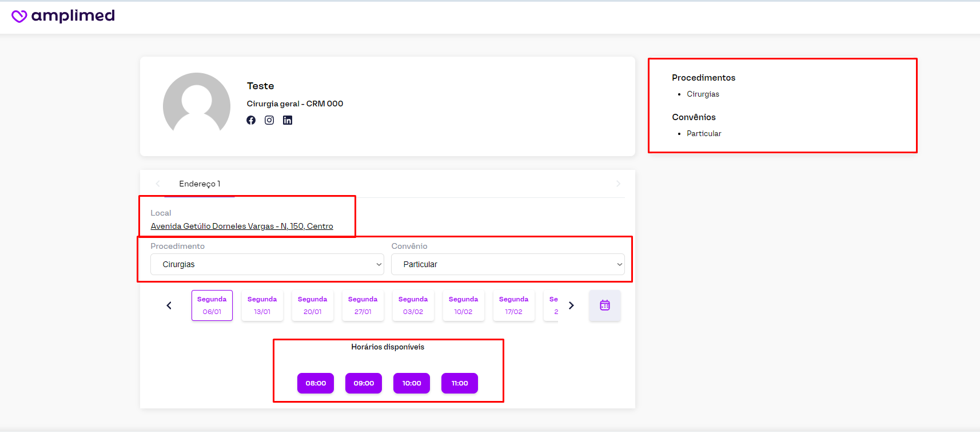The image size is (980, 441).
Task: Open the Facebook profile icon
Action: tap(251, 120)
